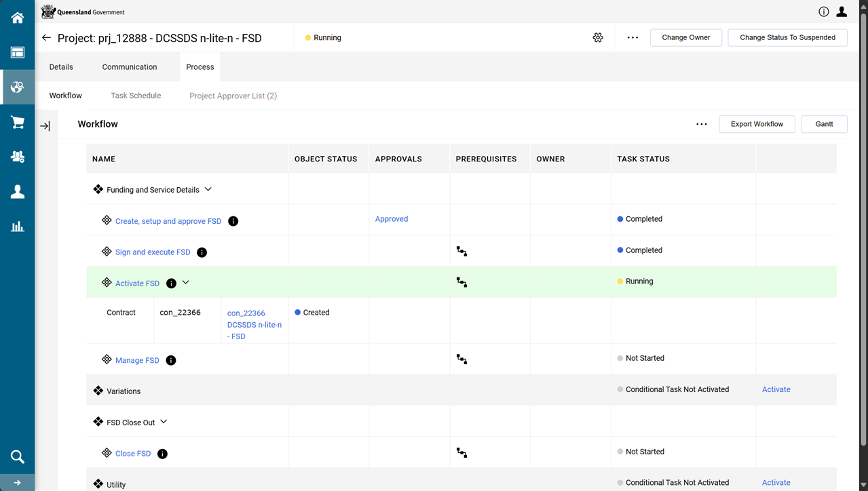This screenshot has height=491, width=868.
Task: Click the Home icon in the sidebar
Action: tap(18, 18)
